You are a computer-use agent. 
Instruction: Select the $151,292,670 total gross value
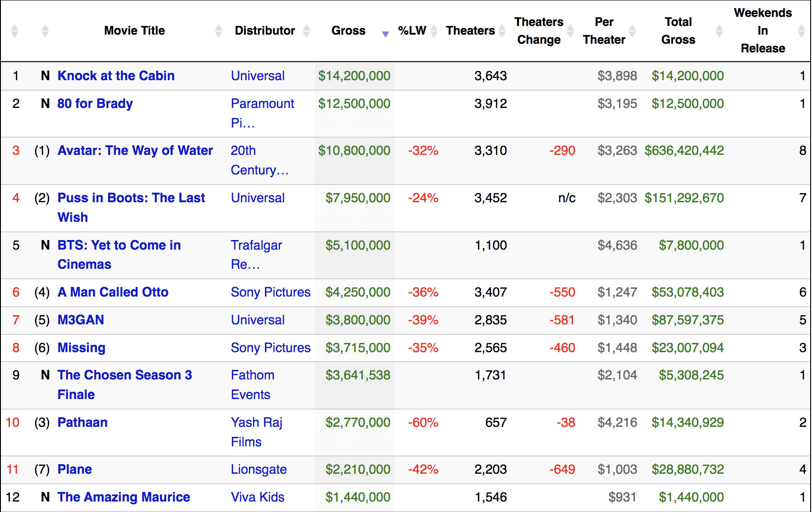click(684, 198)
